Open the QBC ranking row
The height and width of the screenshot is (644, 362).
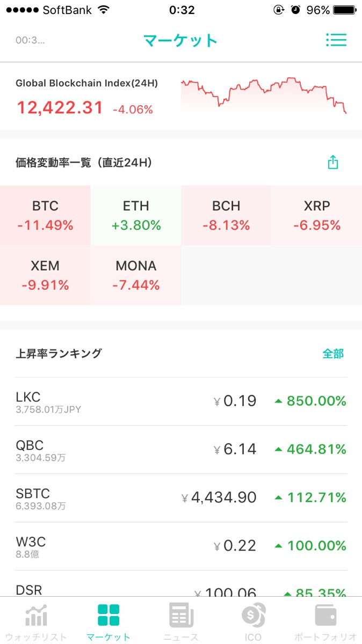(x=181, y=450)
